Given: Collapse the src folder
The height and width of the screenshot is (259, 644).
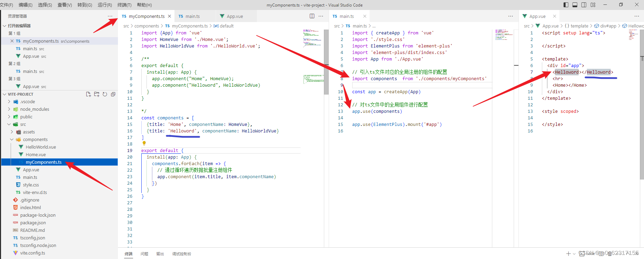Looking at the screenshot, I should 9,125.
